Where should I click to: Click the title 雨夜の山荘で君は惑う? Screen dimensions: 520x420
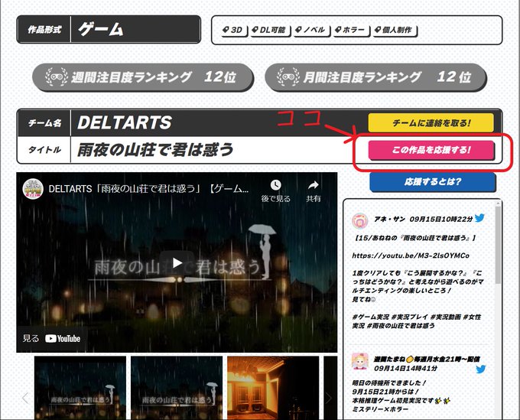click(155, 150)
